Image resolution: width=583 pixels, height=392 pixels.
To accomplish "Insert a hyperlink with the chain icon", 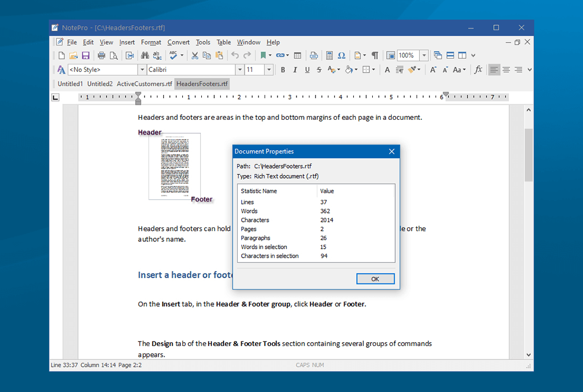I will 280,56.
